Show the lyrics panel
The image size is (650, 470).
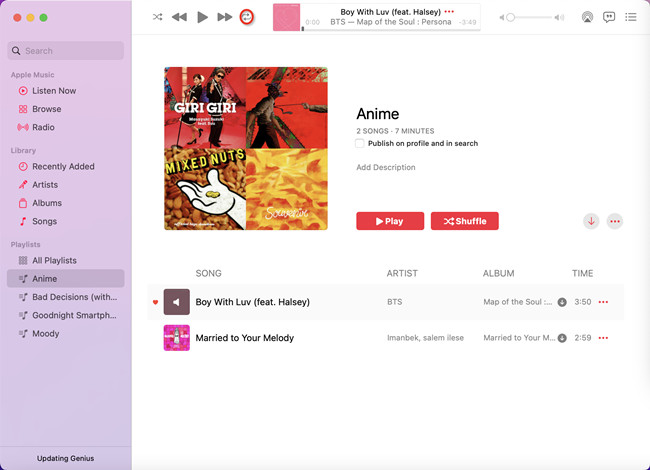coord(609,17)
